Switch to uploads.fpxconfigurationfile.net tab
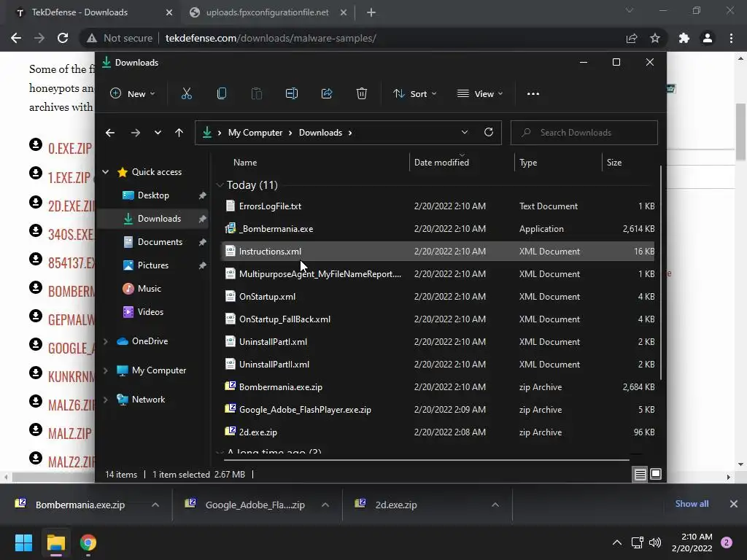 [267, 12]
